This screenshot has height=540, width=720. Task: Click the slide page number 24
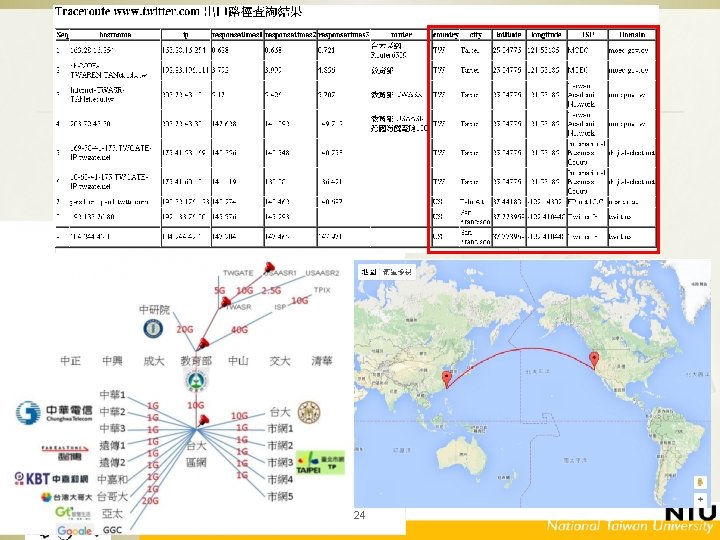point(360,515)
